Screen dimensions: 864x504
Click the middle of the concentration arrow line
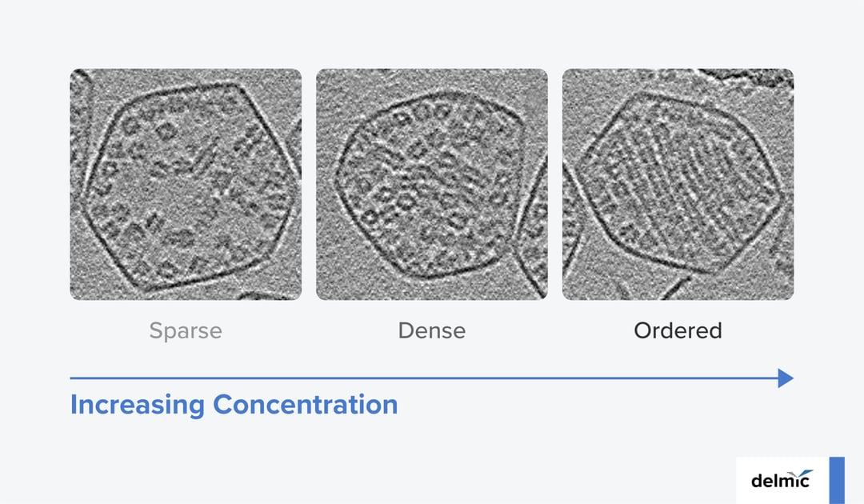424,378
